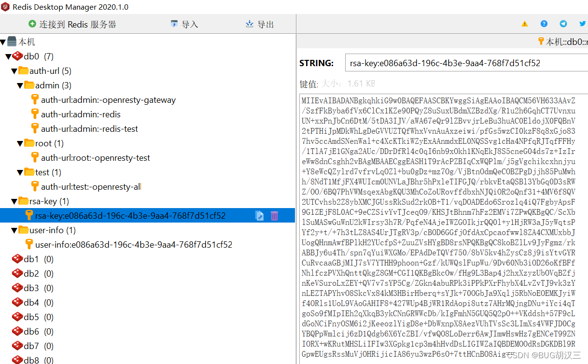Click the Export (导出) button
This screenshot has width=588, height=364.
[260, 24]
